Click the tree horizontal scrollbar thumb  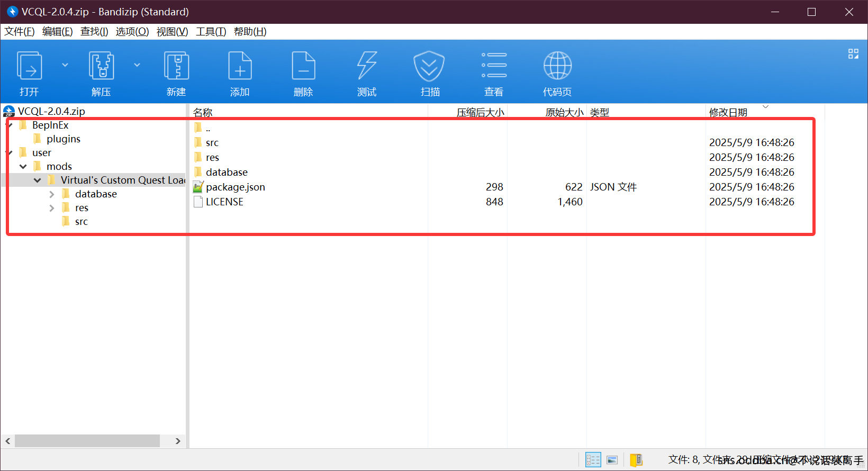point(87,441)
